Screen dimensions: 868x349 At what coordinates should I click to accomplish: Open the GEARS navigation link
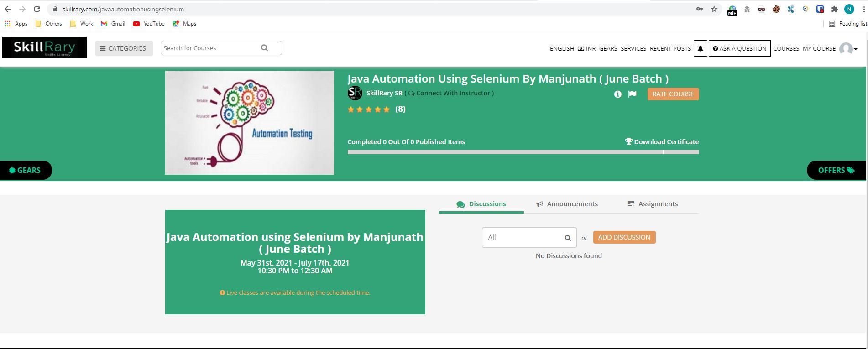pos(608,48)
